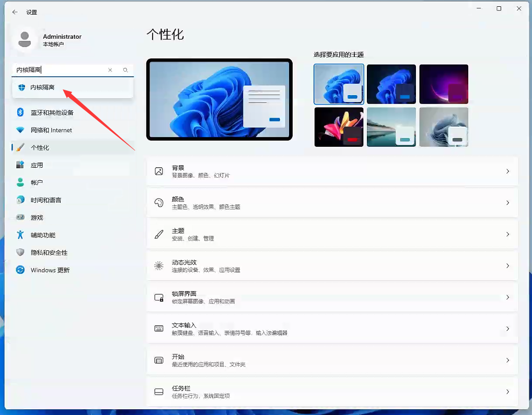Click the large desktop preview image
Screen dimensions: 532x415
(219, 99)
